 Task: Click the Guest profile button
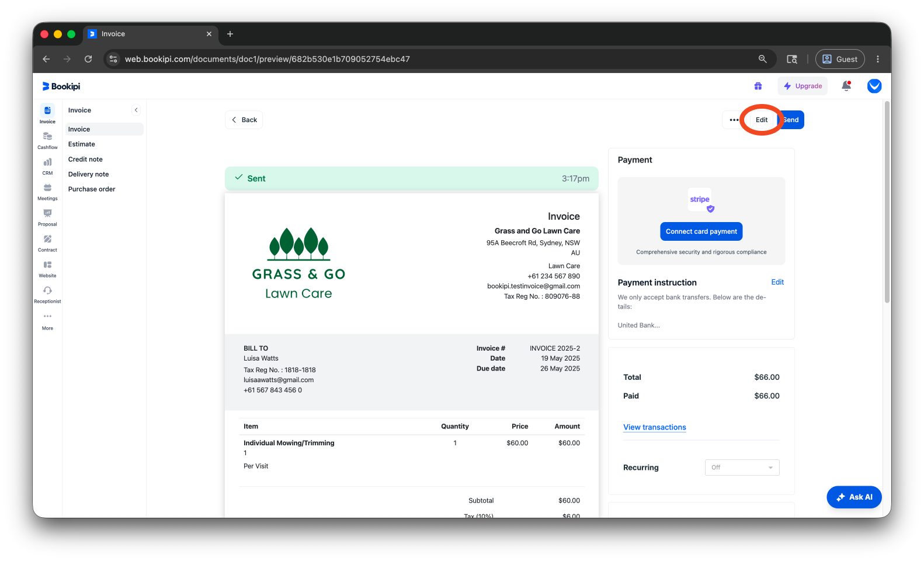click(x=840, y=59)
